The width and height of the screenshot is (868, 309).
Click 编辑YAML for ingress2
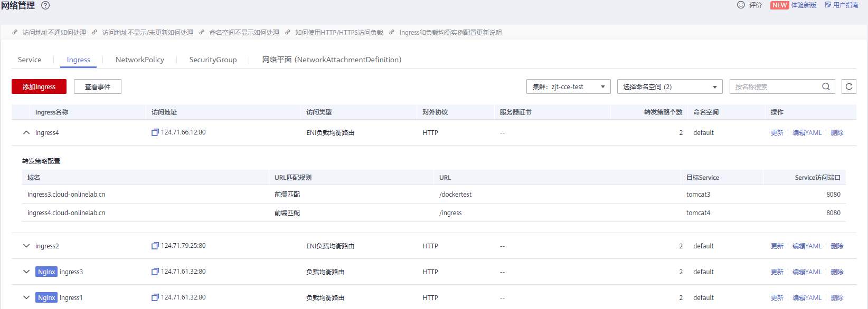tap(807, 246)
